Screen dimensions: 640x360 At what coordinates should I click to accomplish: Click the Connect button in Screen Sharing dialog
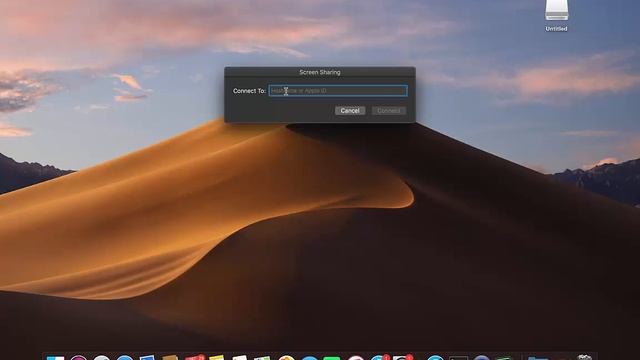[x=389, y=111]
